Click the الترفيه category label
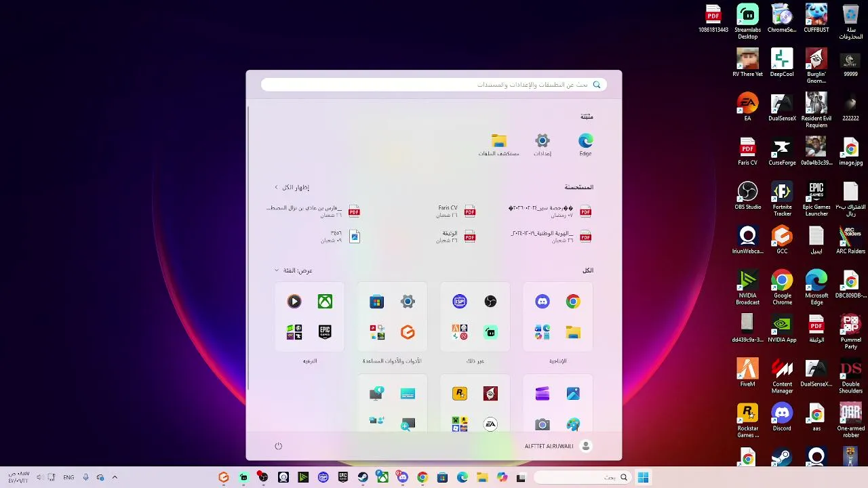This screenshot has height=488, width=868. [x=310, y=361]
